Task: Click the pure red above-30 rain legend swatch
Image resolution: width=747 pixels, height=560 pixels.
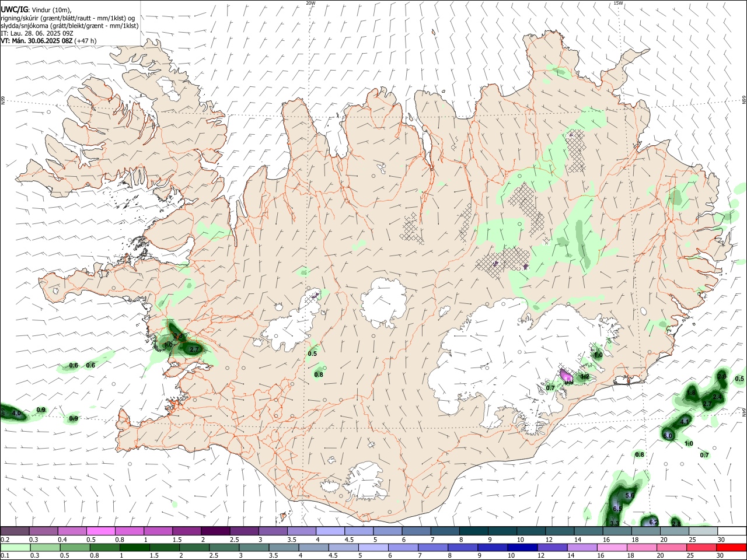Action: coord(732,547)
